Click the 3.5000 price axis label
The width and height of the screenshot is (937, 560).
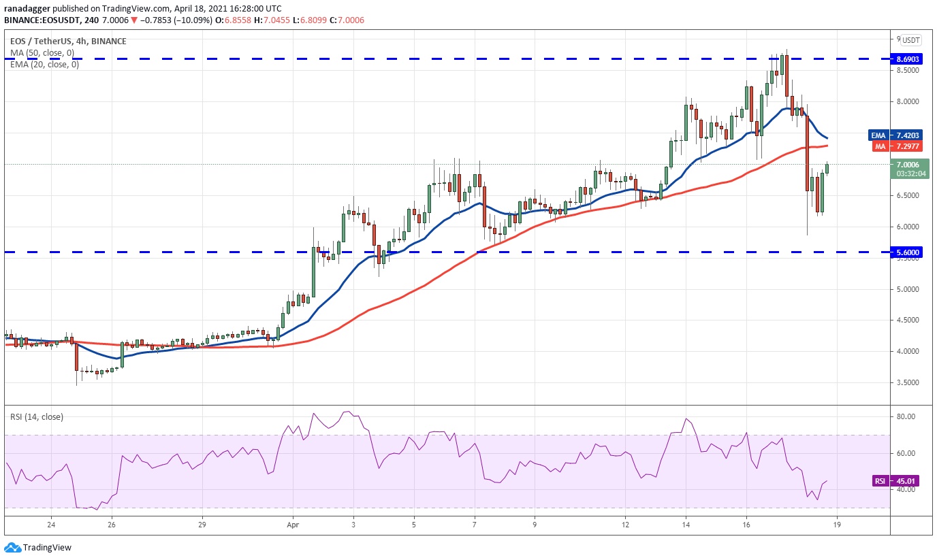point(908,383)
